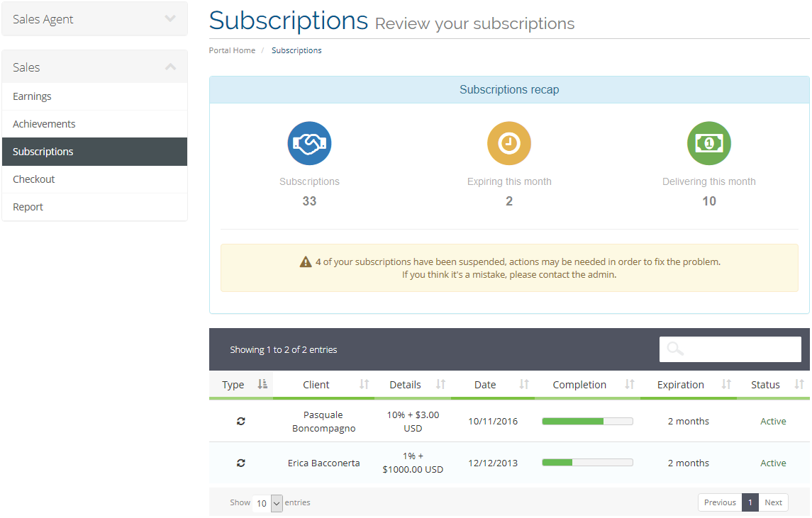Sort table by Client column arrows
The height and width of the screenshot is (518, 812).
pyautogui.click(x=364, y=384)
